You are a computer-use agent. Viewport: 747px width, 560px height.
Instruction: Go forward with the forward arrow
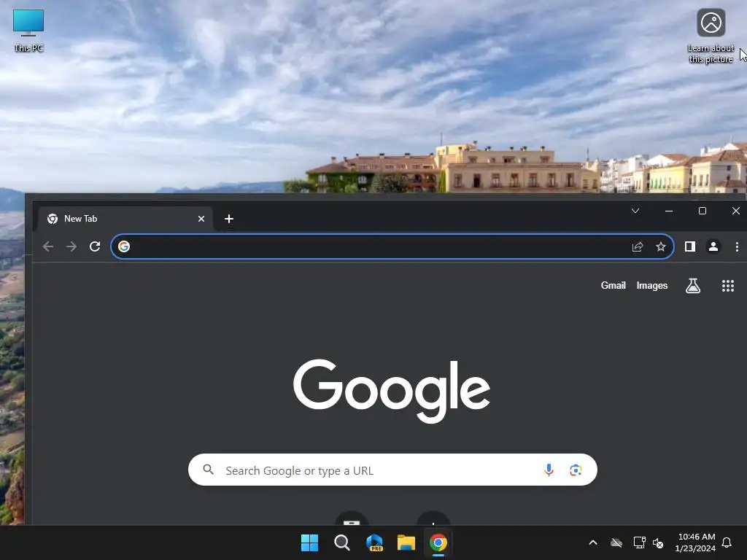[71, 246]
